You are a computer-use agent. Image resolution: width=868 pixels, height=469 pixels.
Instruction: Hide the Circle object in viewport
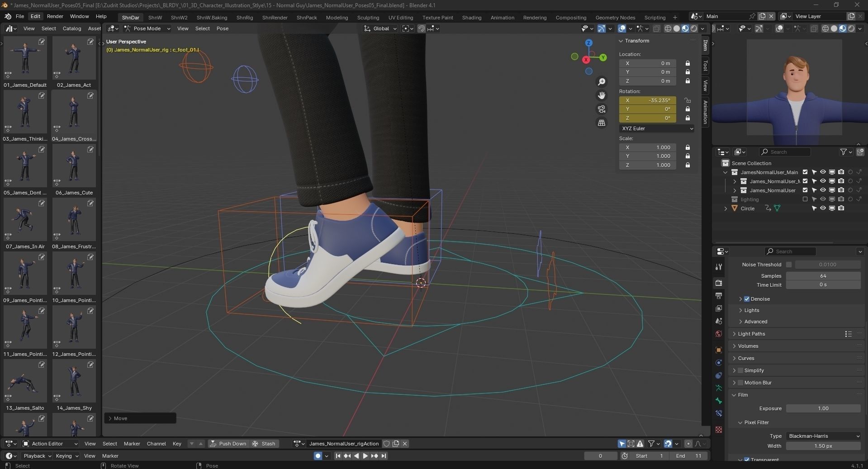click(823, 208)
